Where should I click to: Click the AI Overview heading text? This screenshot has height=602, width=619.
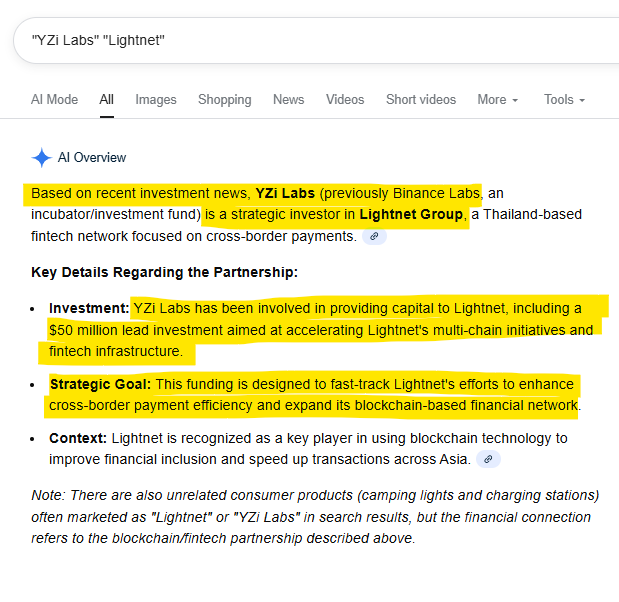[x=92, y=158]
